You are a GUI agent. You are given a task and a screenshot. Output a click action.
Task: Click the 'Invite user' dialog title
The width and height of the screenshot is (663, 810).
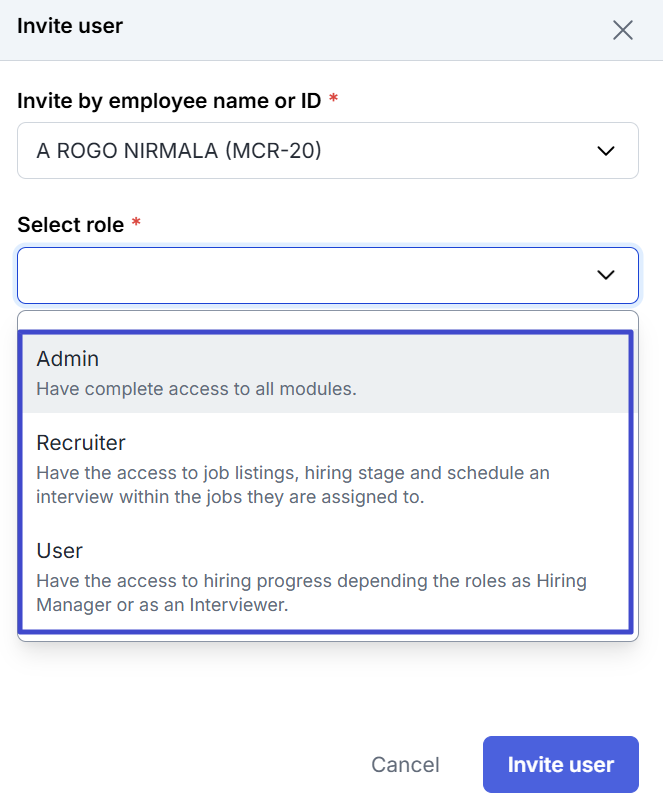(70, 26)
